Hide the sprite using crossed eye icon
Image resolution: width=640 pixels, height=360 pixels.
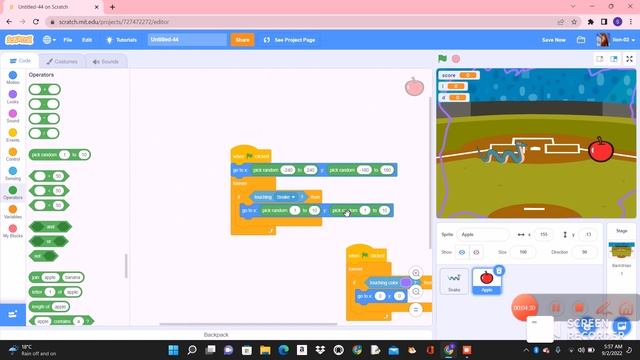(x=476, y=252)
